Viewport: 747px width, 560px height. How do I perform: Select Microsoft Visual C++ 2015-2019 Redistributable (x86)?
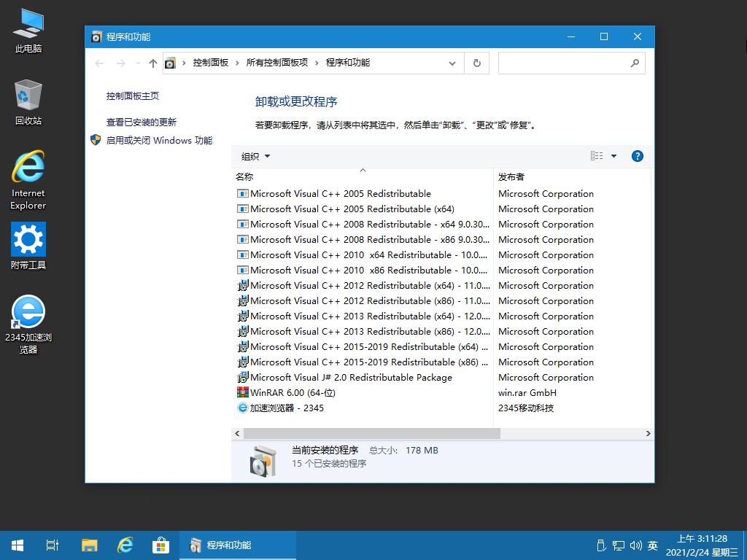tap(363, 362)
